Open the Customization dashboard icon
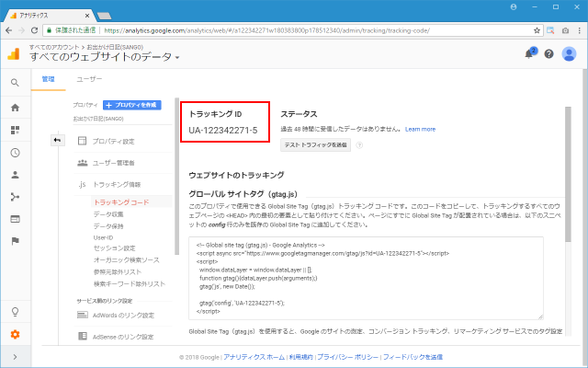The image size is (588, 368). pyautogui.click(x=15, y=130)
